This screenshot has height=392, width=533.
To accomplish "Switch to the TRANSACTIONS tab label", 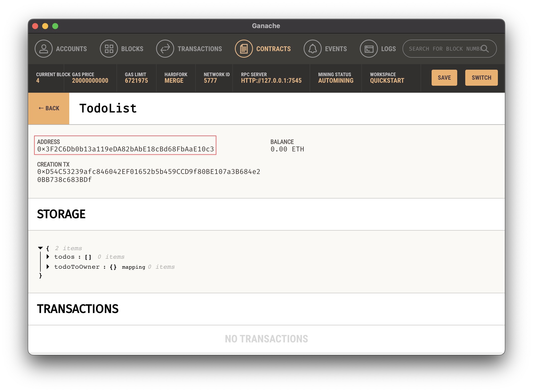I will coord(200,49).
